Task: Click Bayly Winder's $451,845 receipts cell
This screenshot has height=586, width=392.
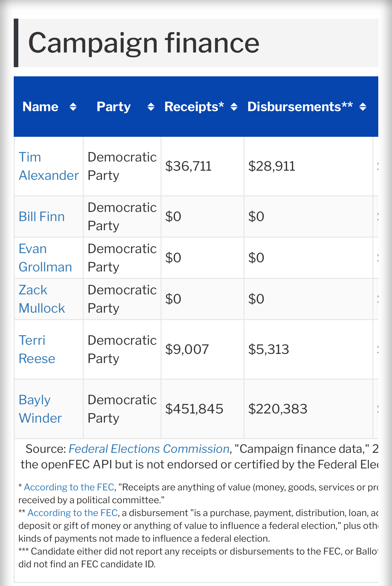Action: [194, 409]
